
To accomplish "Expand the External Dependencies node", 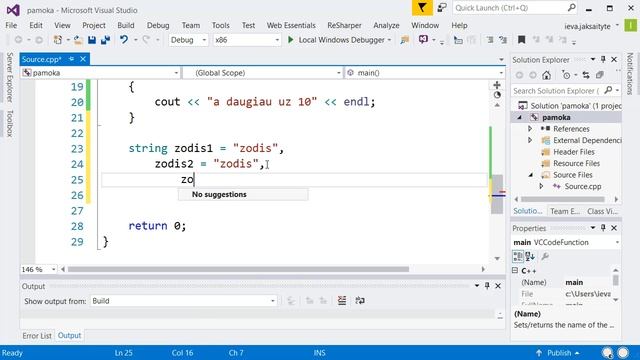I will [x=530, y=140].
